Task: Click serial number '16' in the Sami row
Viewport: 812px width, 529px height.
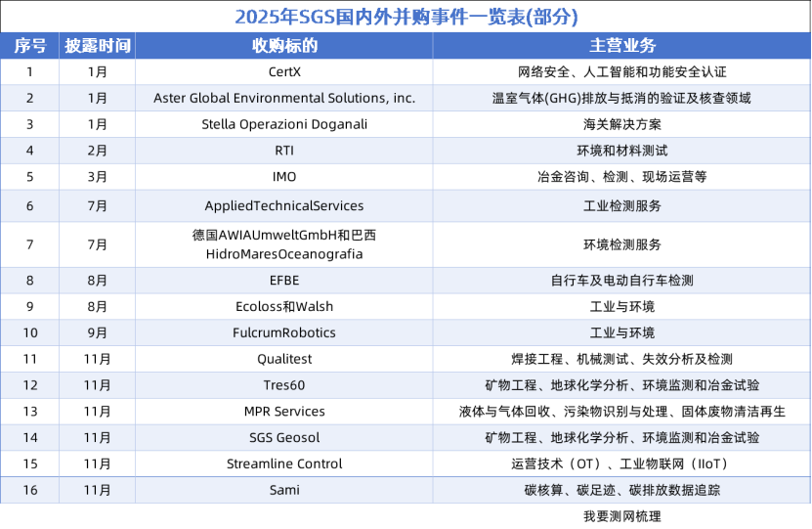Action: tap(30, 490)
